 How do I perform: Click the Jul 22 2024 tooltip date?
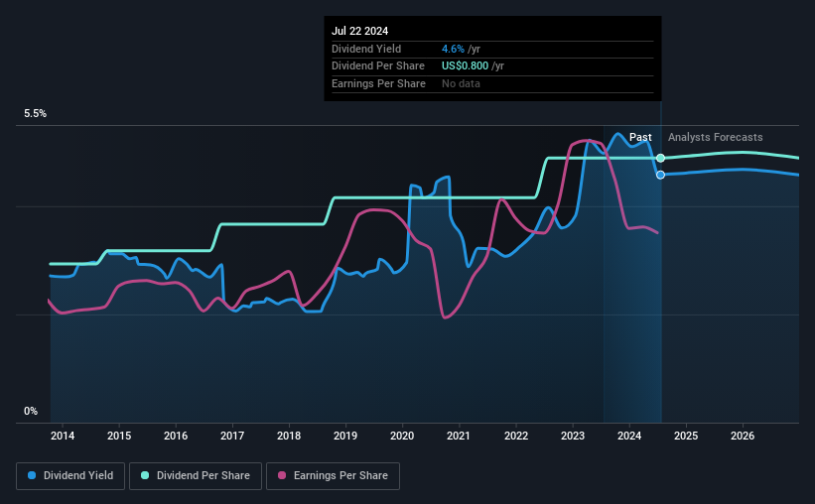[x=359, y=31]
